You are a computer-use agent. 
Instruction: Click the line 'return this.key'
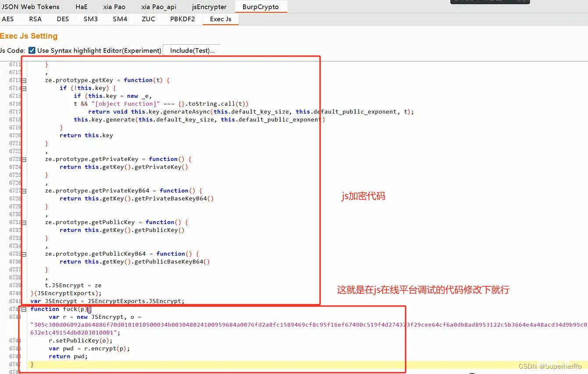(86, 135)
